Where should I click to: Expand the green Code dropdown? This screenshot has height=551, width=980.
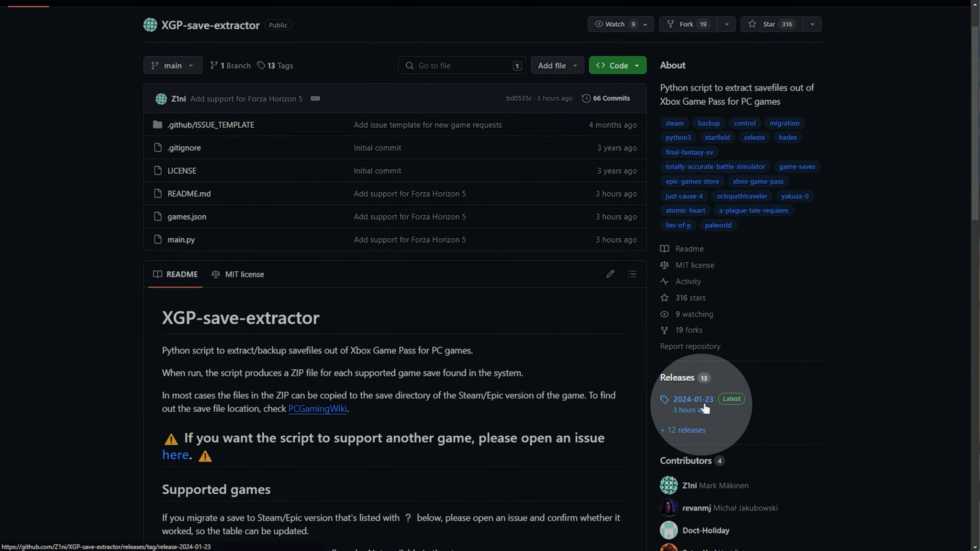617,66
